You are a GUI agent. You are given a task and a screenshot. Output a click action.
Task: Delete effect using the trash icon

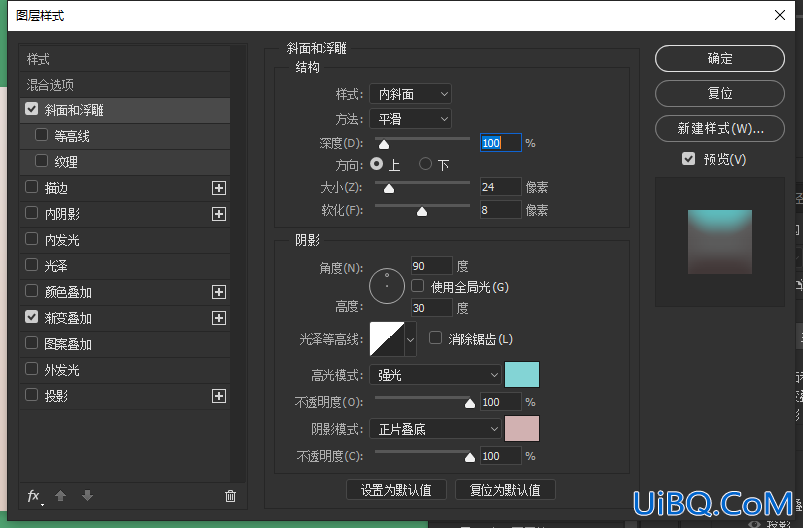[230, 496]
